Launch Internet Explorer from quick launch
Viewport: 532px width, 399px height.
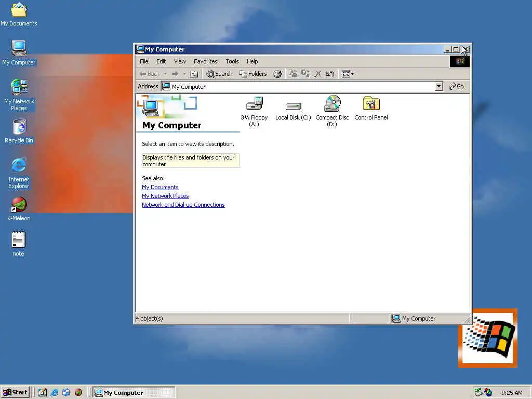54,393
